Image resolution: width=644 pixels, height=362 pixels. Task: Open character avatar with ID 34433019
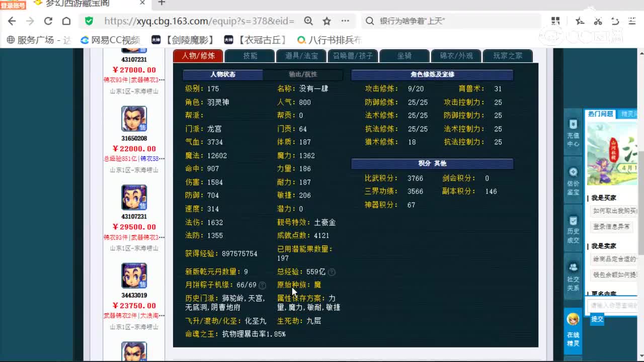(x=134, y=276)
